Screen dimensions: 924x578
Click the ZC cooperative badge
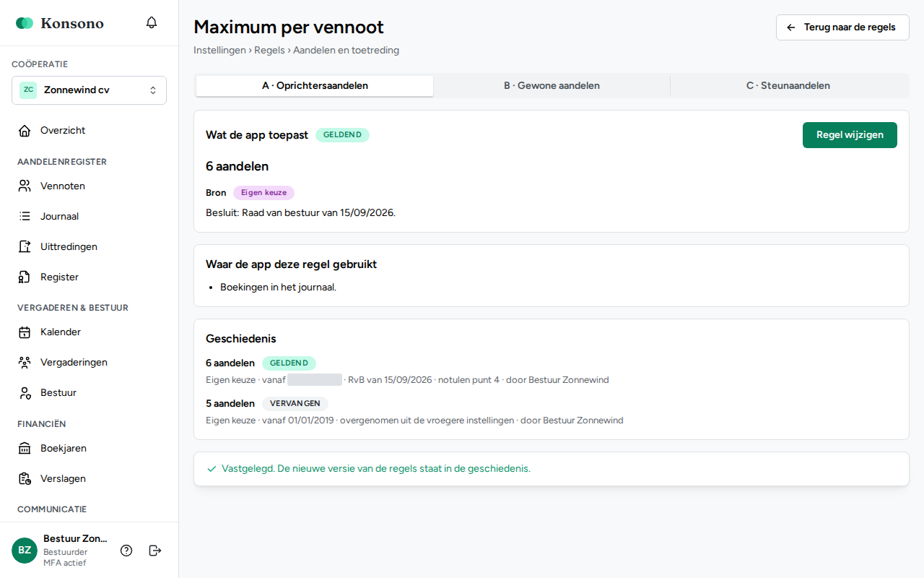28,90
